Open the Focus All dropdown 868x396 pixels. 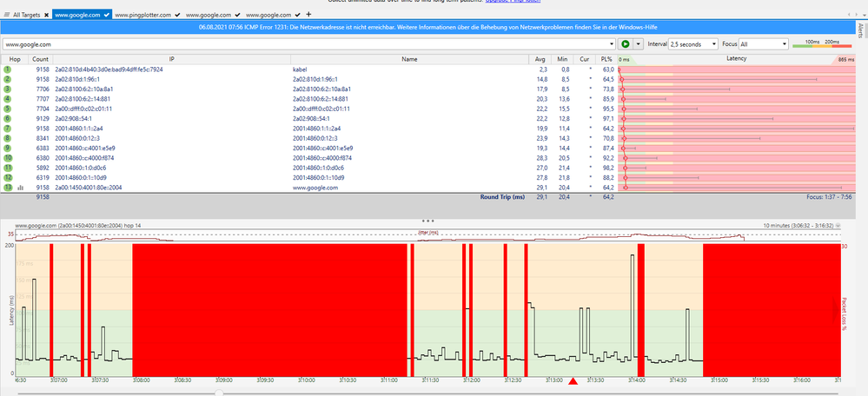pos(762,43)
